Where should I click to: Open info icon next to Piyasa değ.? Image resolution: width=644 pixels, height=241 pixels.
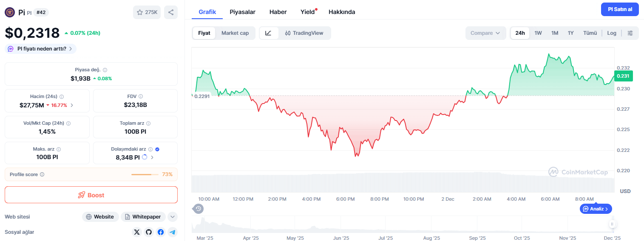tap(105, 70)
